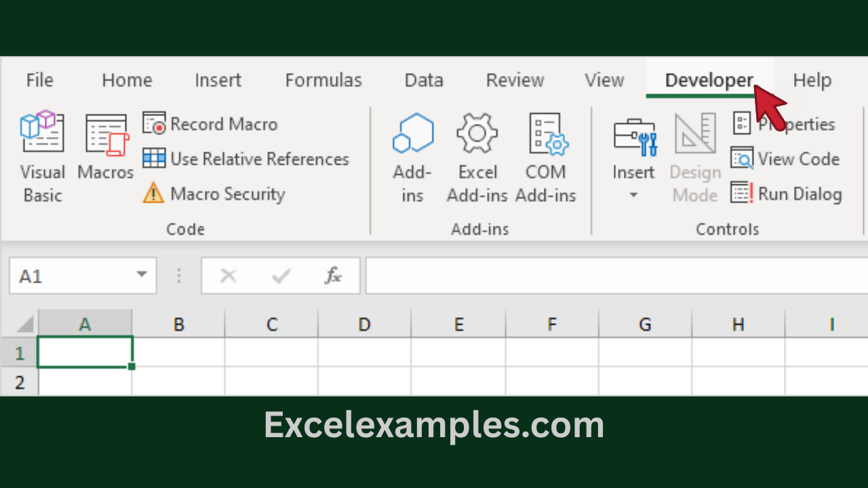
Task: Toggle Use Relative References
Action: click(245, 159)
